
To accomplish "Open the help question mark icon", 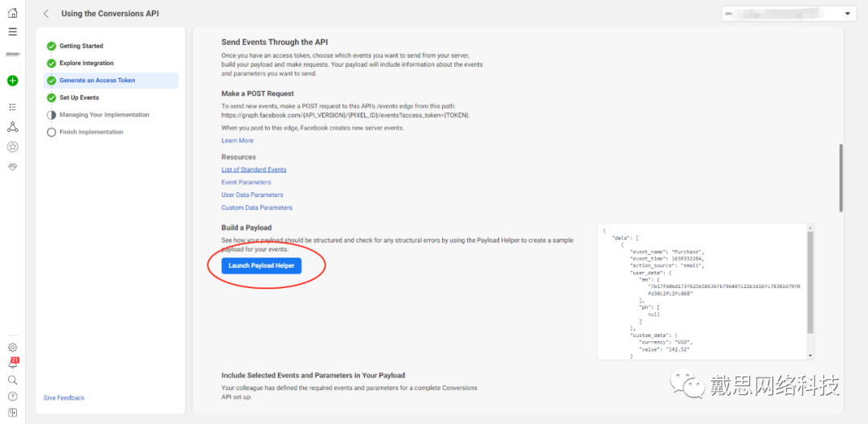I will [x=12, y=397].
